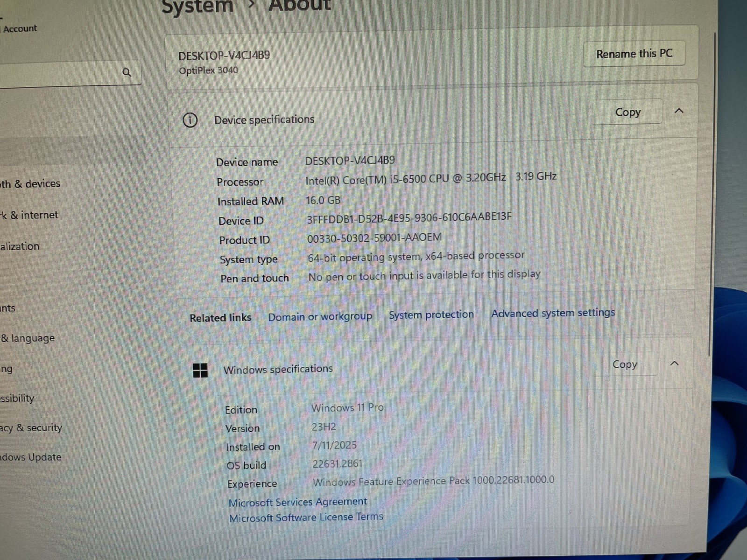This screenshot has height=560, width=747.
Task: Open Bluetooth & devices sidebar item
Action: pyautogui.click(x=30, y=184)
